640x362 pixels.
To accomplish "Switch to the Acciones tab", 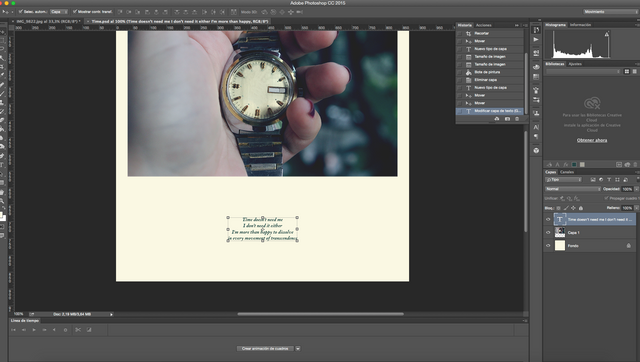I will tap(483, 25).
